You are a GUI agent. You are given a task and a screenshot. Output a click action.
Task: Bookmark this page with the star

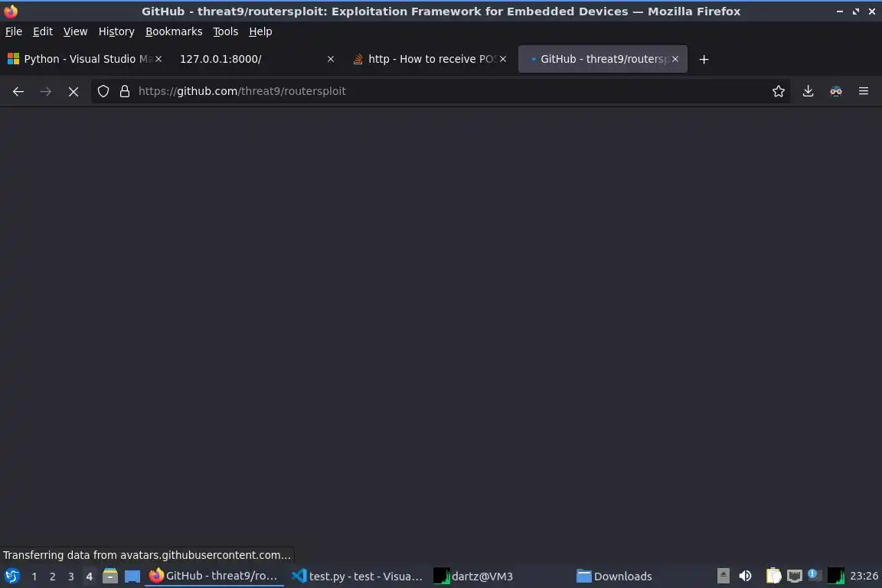[x=779, y=91]
